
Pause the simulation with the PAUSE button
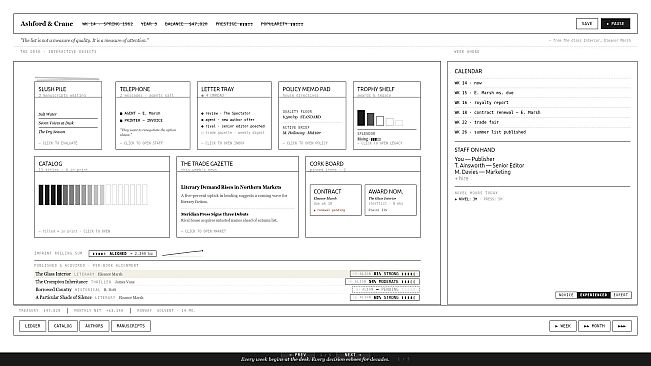tap(615, 24)
